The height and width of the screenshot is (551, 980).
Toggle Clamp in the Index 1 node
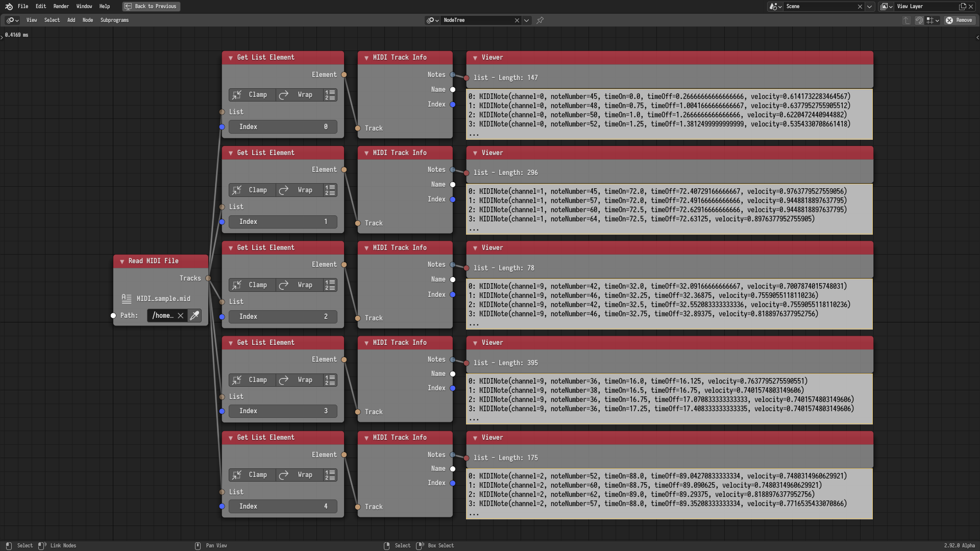coord(252,190)
